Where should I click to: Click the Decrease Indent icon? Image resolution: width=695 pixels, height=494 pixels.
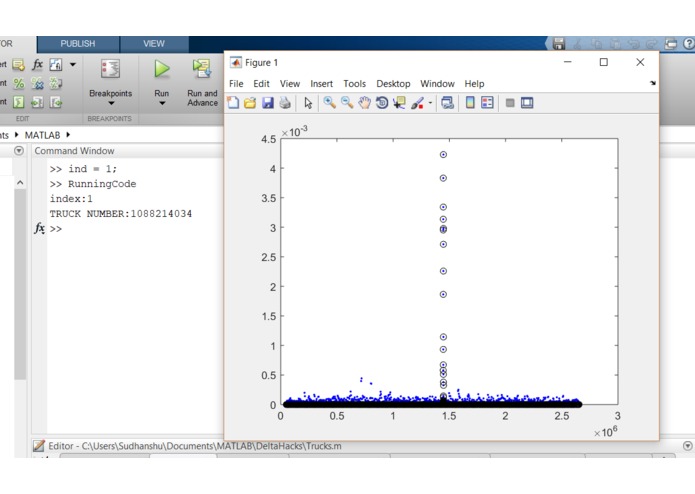[x=56, y=102]
